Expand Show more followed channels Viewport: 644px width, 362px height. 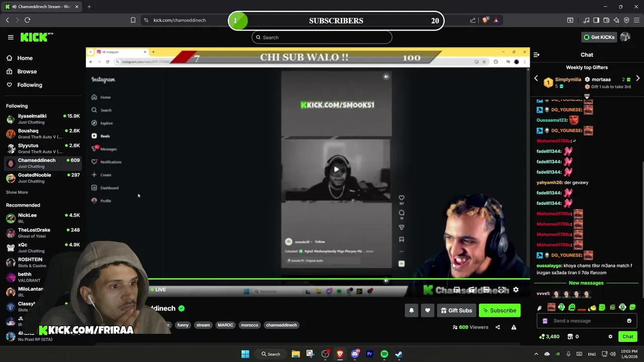click(17, 192)
